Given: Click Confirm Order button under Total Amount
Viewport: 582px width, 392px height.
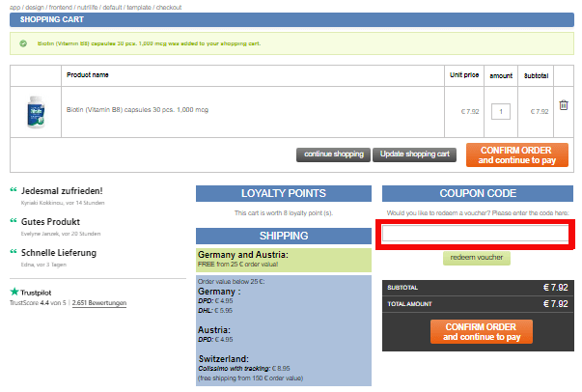Looking at the screenshot, I should point(482,332).
